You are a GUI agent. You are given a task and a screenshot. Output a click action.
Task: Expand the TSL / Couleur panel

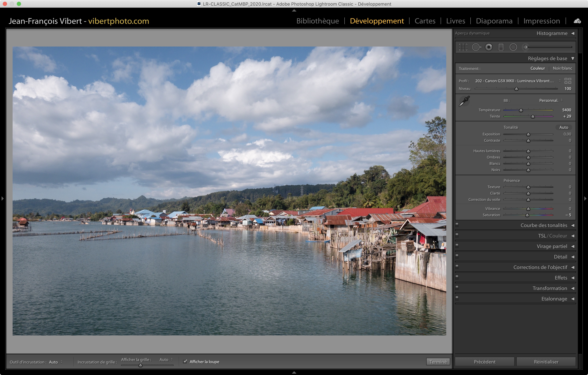573,236
